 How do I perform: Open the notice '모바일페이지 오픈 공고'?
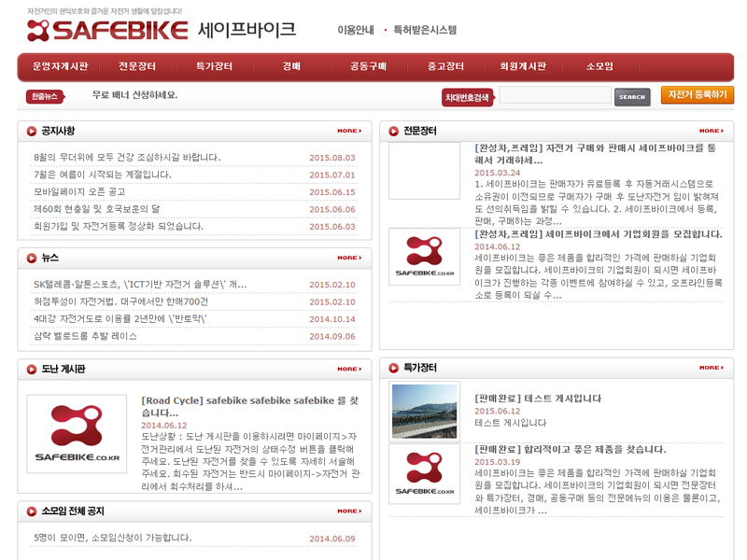[x=79, y=192]
